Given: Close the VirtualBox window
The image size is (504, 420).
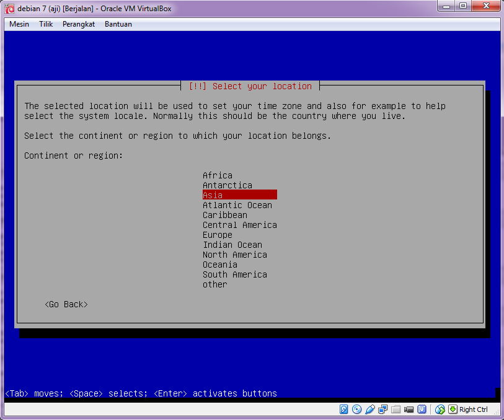Looking at the screenshot, I should [x=486, y=6].
